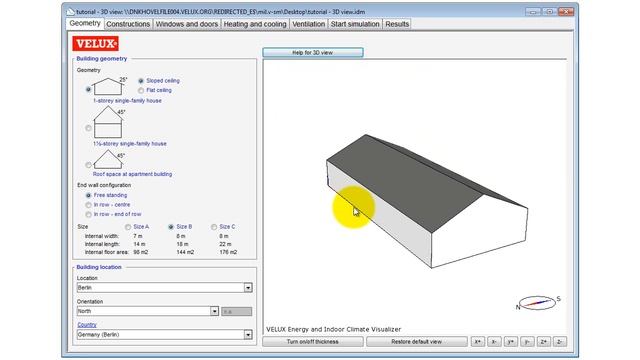This screenshot has width=640, height=360.
Task: Click the Country link
Action: [x=87, y=325]
